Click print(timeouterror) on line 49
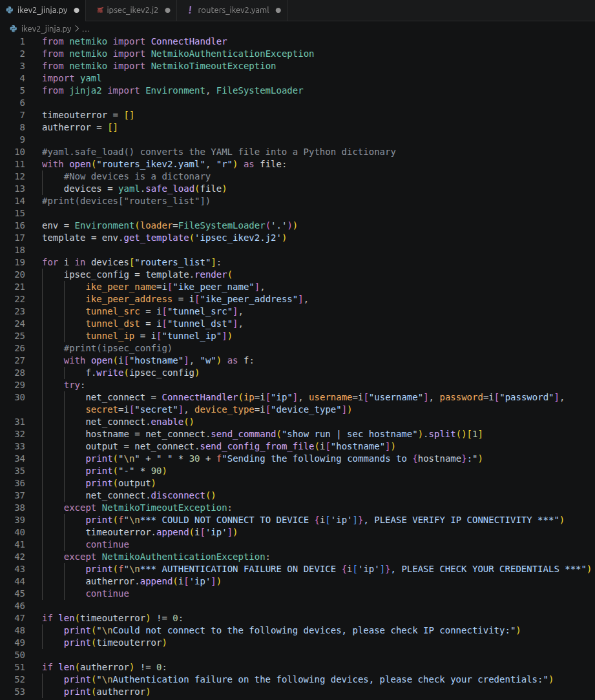Image resolution: width=595 pixels, height=700 pixels. (x=115, y=643)
